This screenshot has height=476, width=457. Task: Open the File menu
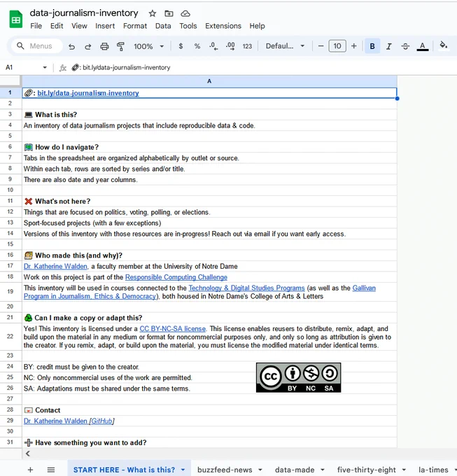pos(36,26)
